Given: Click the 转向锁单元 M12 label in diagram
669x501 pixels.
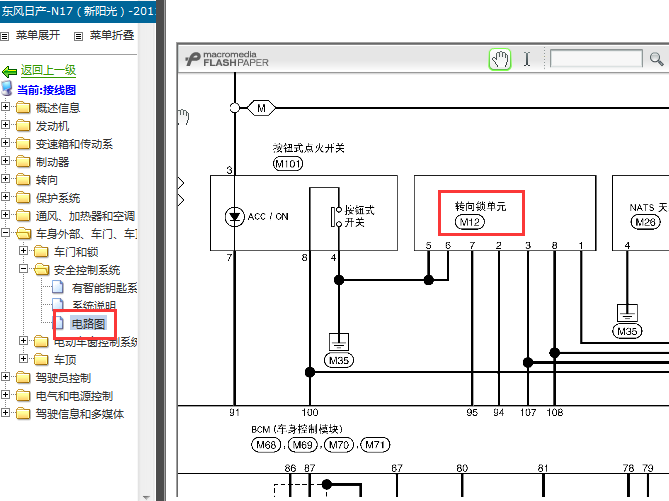Looking at the screenshot, I should [x=481, y=213].
